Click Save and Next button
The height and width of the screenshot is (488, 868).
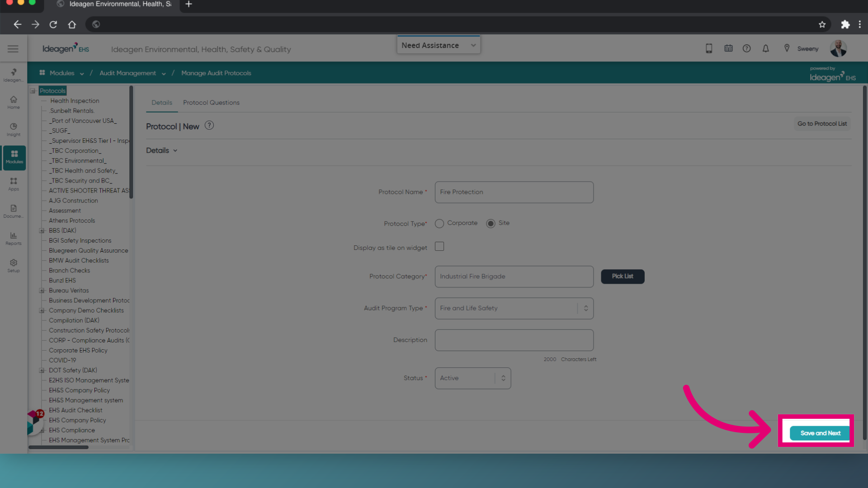click(820, 433)
